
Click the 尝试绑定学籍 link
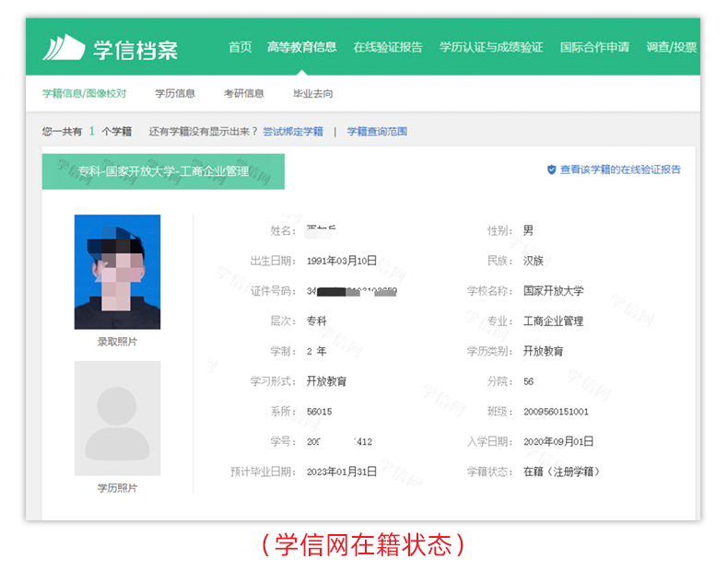(x=293, y=132)
